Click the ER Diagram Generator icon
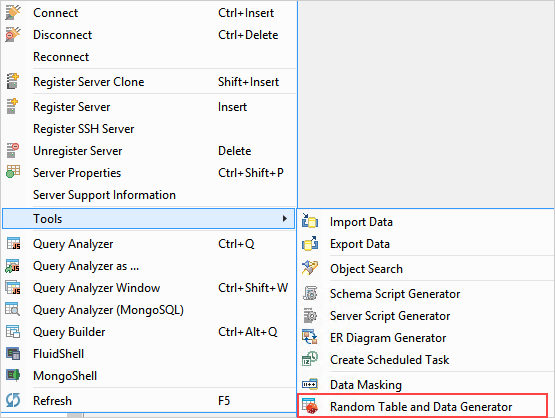The width and height of the screenshot is (555, 418). [x=309, y=337]
